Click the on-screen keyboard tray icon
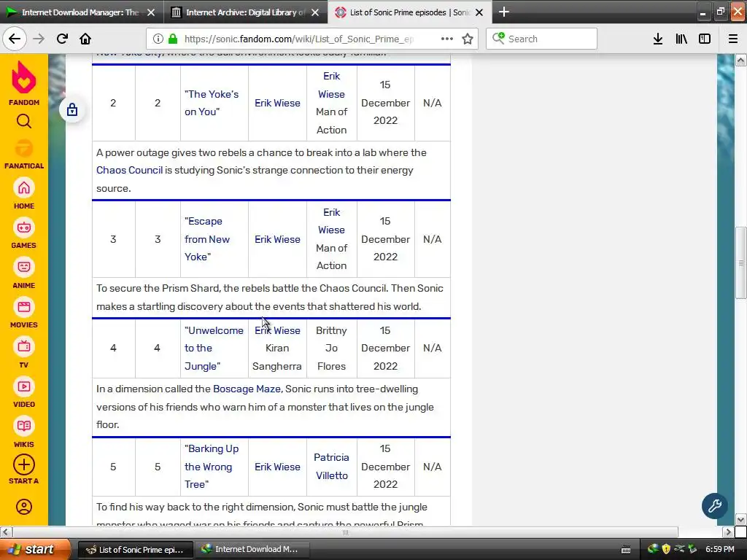This screenshot has height=560, width=747. coord(626,550)
